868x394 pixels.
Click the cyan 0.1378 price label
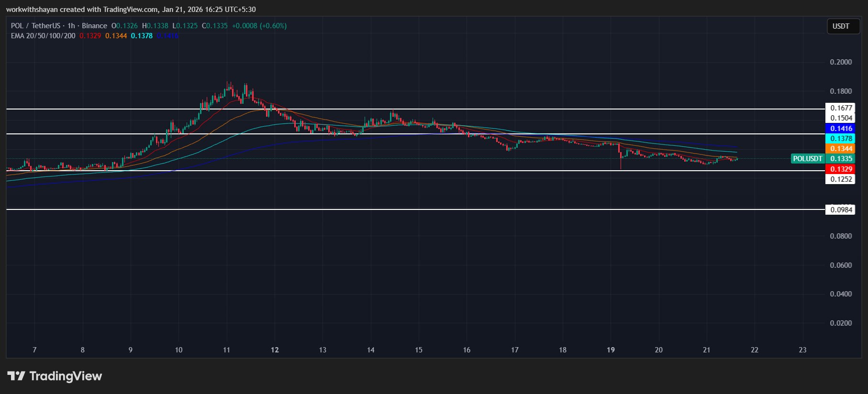coord(841,139)
